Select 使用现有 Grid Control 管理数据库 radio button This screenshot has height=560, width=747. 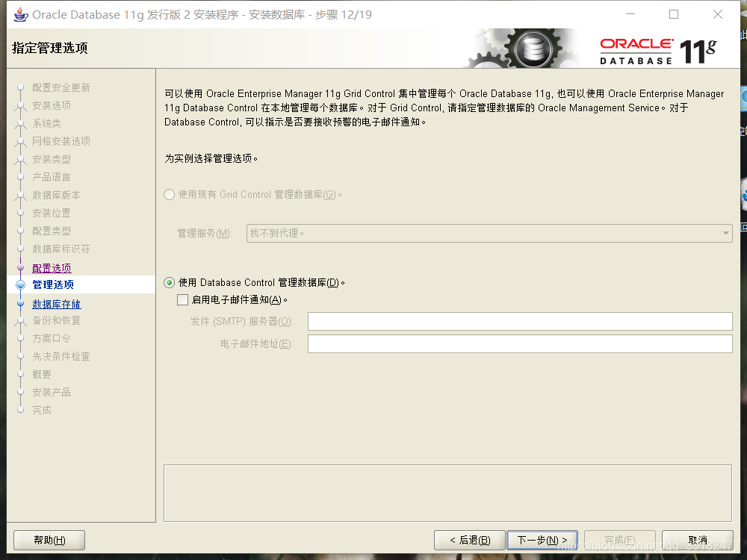tap(169, 195)
